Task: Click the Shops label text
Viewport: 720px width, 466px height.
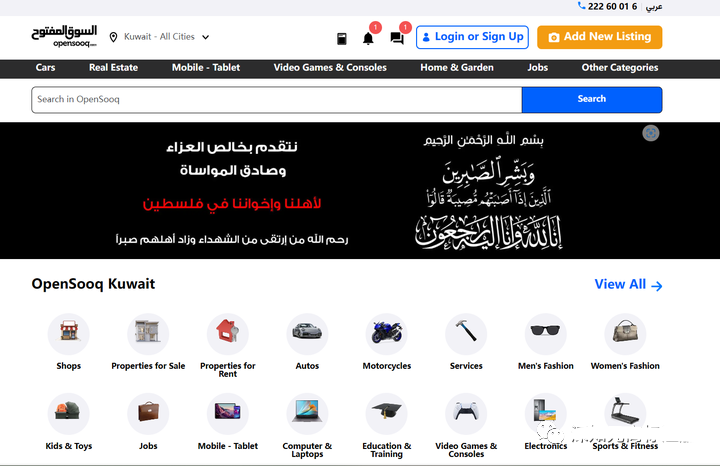Action: pyautogui.click(x=68, y=366)
